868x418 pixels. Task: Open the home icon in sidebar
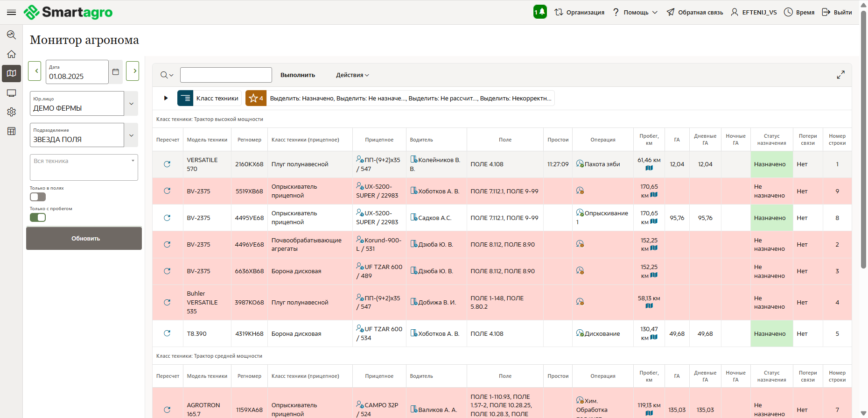[x=12, y=54]
